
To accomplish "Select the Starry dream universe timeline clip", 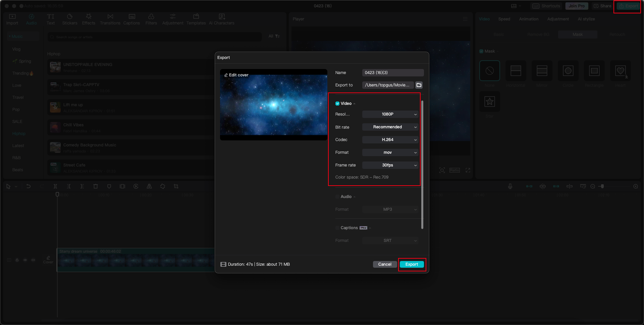I will click(136, 260).
